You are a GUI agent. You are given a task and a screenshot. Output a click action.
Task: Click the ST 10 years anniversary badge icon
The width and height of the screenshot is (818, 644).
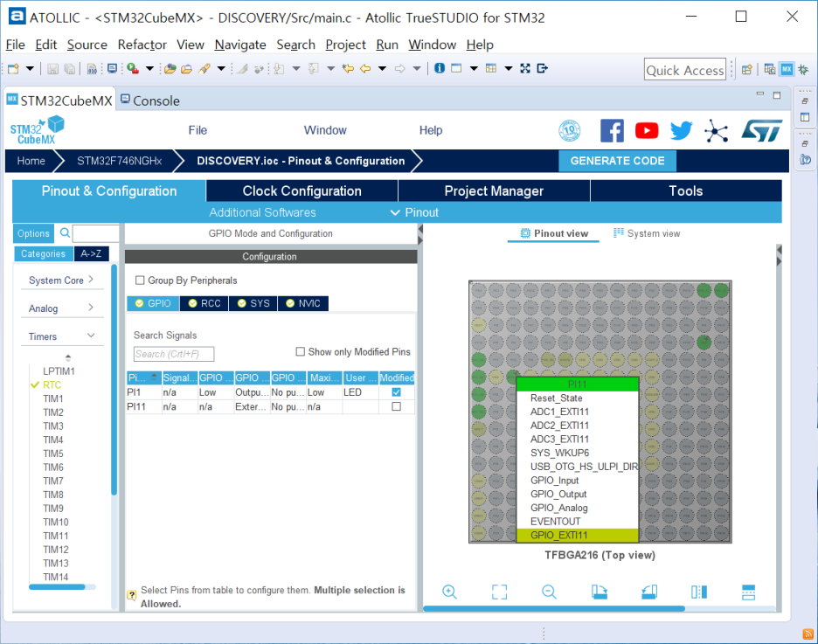570,130
